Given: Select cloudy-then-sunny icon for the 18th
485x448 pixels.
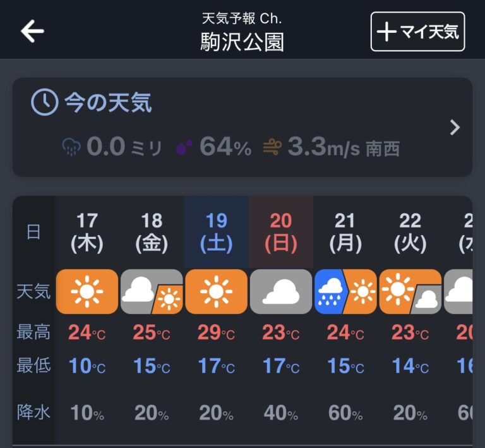Looking at the screenshot, I should [152, 291].
